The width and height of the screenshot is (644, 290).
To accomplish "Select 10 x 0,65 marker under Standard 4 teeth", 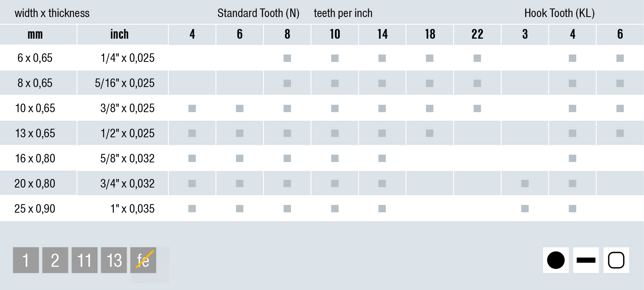I will (x=192, y=108).
